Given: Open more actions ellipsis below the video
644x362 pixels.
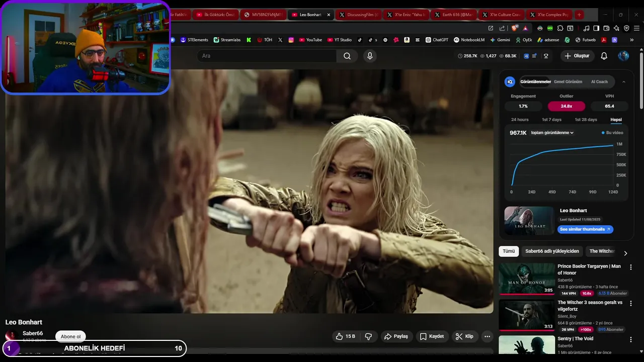Looking at the screenshot, I should point(487,336).
